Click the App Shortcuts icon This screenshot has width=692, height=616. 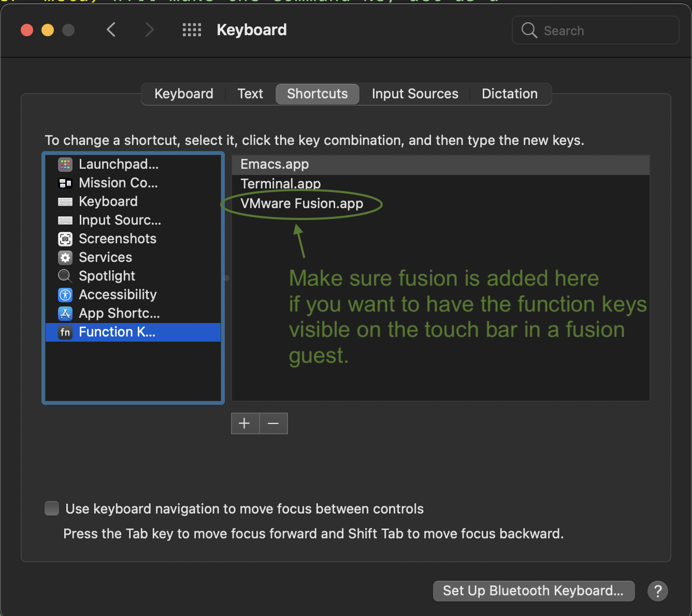point(65,314)
